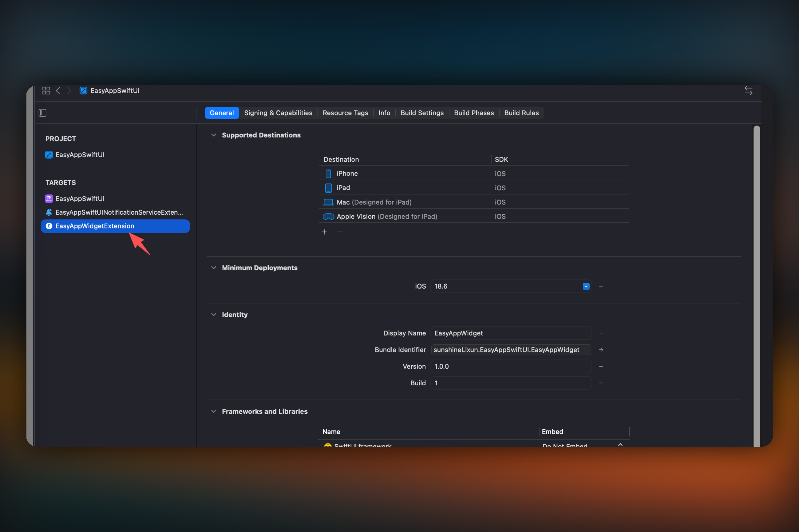The image size is (799, 532).
Task: Add a supported destination with the plus button
Action: pyautogui.click(x=324, y=232)
